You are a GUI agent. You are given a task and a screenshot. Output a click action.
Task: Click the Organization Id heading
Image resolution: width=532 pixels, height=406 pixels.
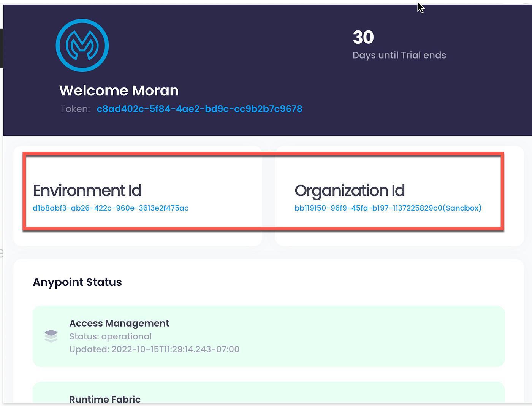click(350, 191)
